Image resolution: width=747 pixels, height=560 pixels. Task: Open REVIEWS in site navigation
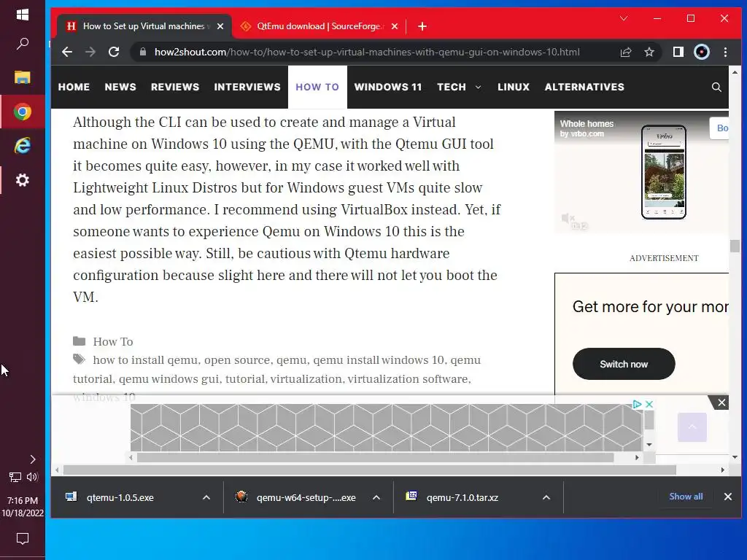(x=175, y=87)
